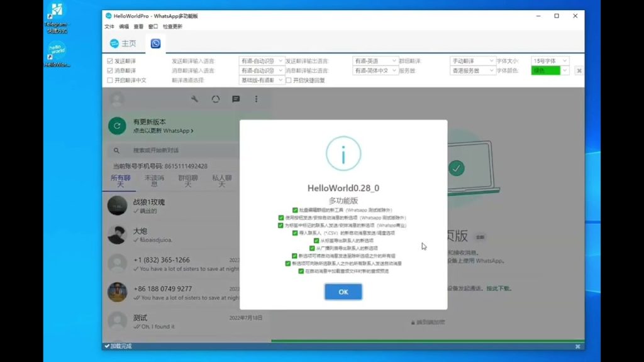Expand 消息翻译输出语言 dropdown showing 有道-简体中文
644x362 pixels.
coord(375,70)
